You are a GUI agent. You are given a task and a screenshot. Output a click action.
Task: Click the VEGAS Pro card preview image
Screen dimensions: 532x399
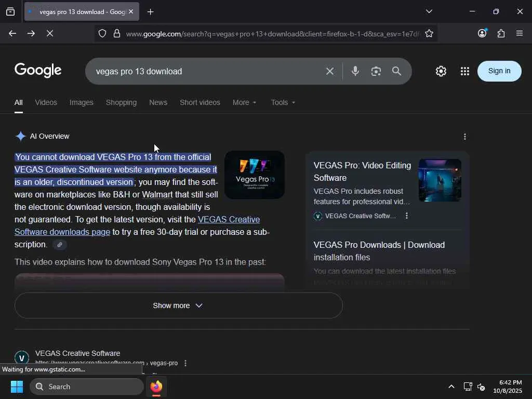point(440,180)
